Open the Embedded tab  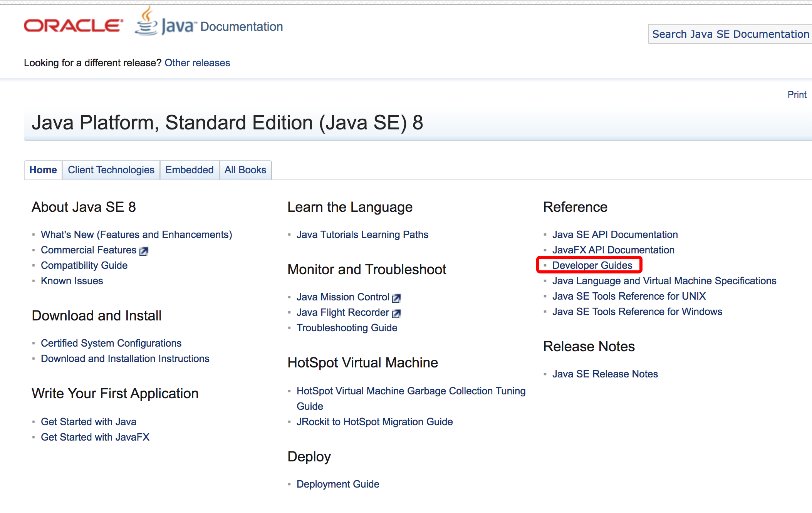189,170
